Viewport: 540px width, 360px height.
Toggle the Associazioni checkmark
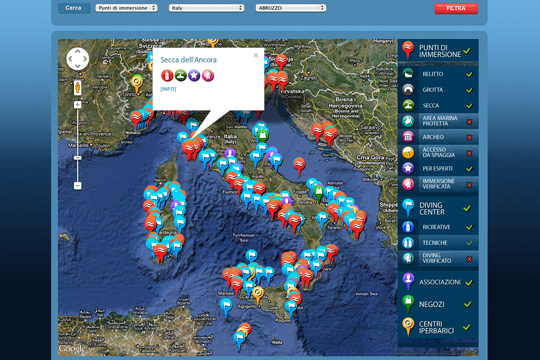(468, 282)
